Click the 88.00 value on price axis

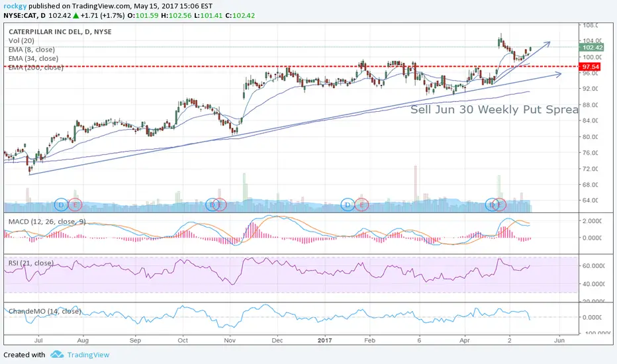pyautogui.click(x=591, y=105)
